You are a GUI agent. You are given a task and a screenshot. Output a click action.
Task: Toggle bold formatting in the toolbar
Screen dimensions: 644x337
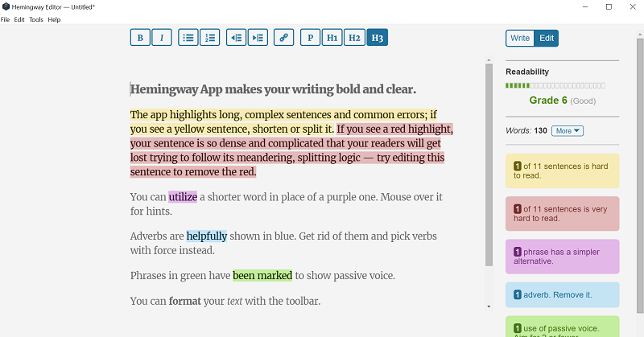click(x=140, y=38)
